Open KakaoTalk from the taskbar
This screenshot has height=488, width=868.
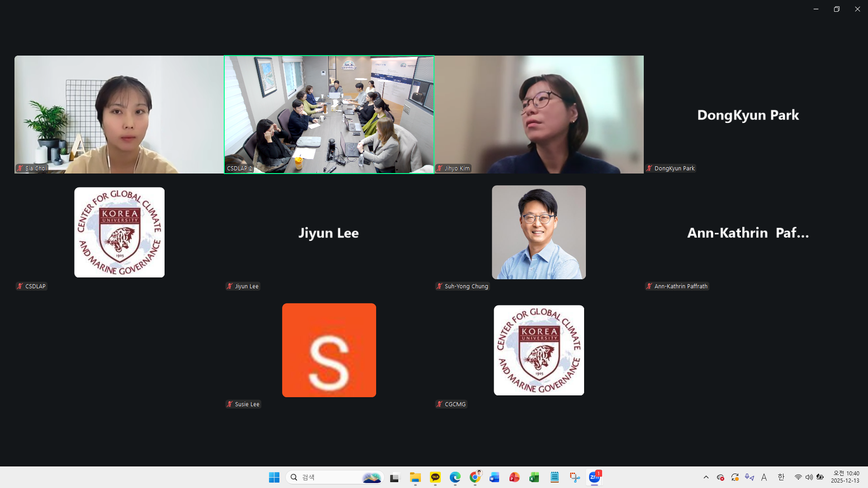[x=435, y=477]
